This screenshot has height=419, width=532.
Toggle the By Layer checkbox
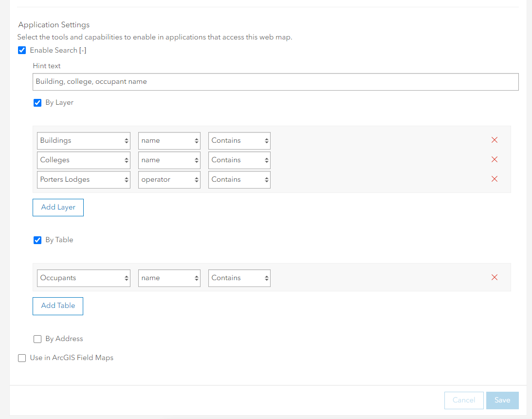point(37,103)
